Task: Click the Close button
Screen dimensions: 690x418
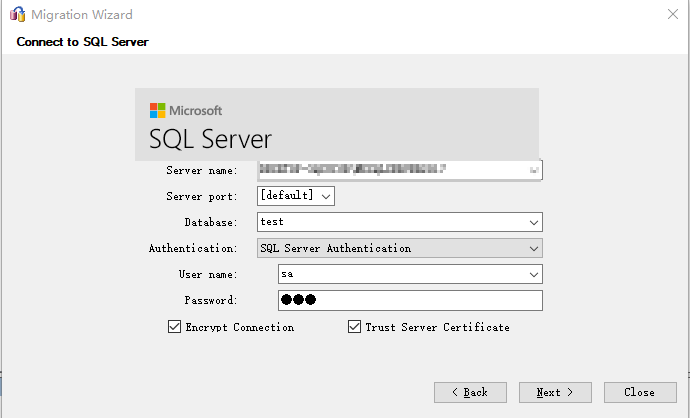Action: (640, 392)
